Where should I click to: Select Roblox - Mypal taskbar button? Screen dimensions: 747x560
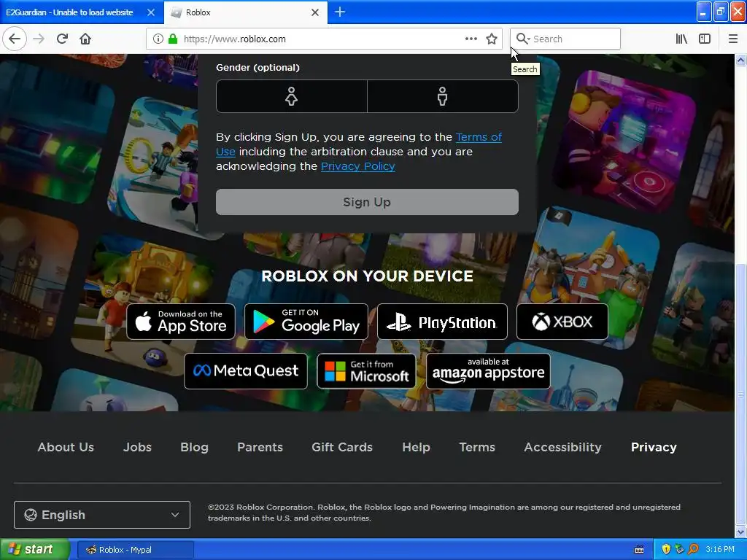pos(135,550)
